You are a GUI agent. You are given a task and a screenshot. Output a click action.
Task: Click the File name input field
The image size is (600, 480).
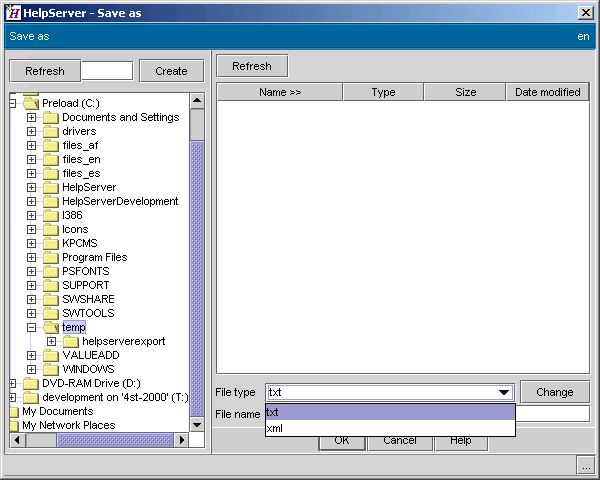coord(553,414)
